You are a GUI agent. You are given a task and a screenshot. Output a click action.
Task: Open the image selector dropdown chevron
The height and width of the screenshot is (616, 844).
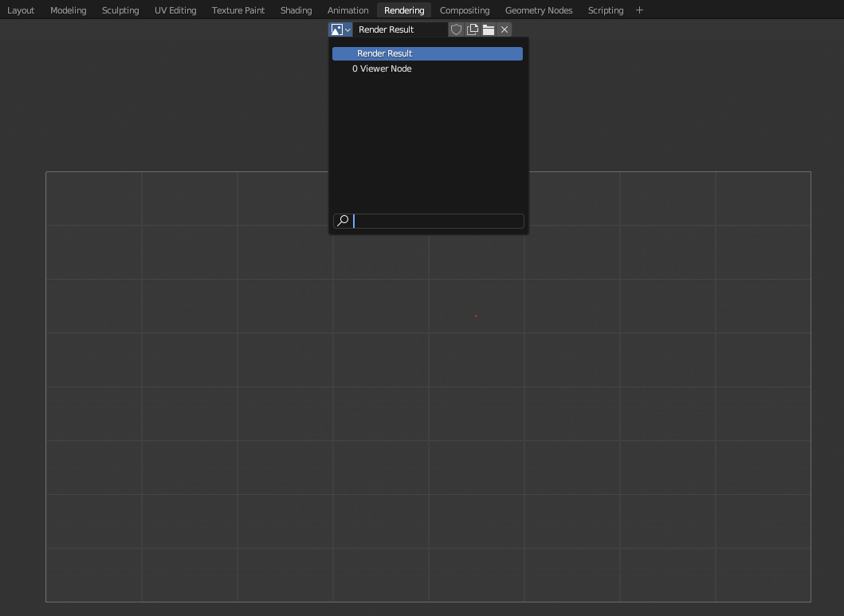coord(347,29)
